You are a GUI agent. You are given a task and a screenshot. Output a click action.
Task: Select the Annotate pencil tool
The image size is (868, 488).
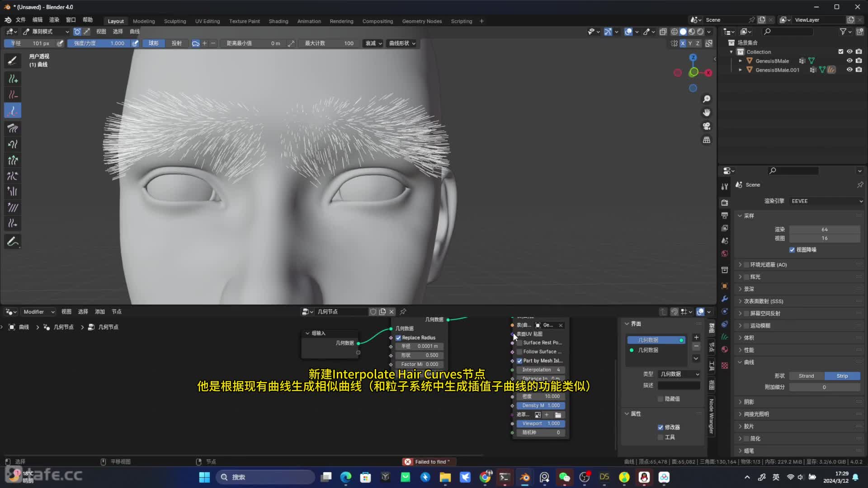coord(13,241)
